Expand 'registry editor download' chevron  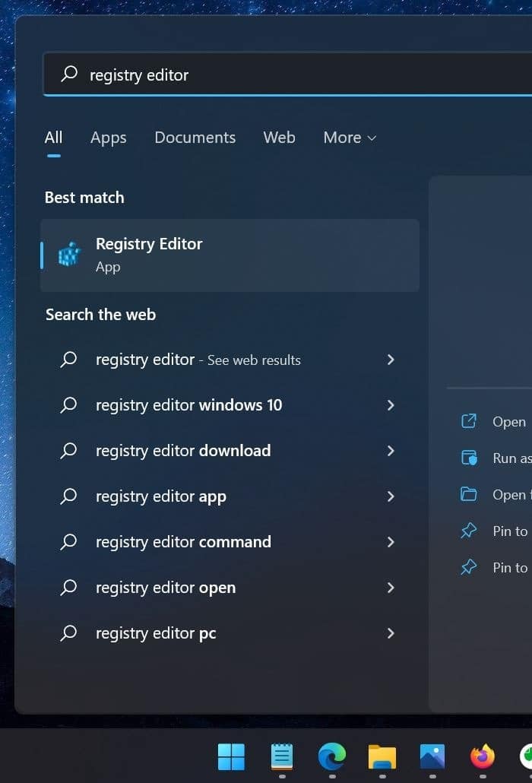(391, 451)
